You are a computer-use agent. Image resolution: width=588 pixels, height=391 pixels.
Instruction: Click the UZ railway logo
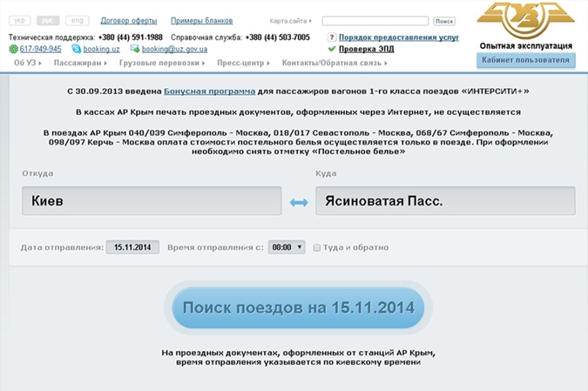[x=525, y=19]
